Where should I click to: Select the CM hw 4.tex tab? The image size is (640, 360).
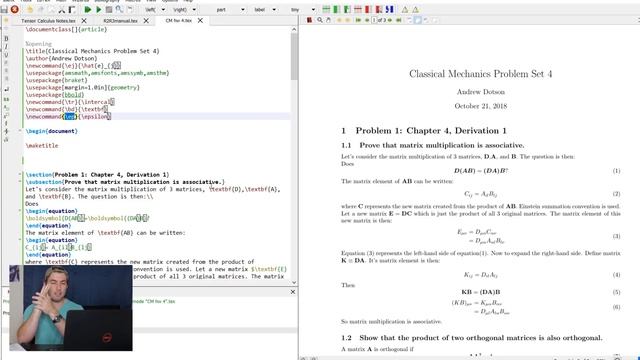(178, 20)
